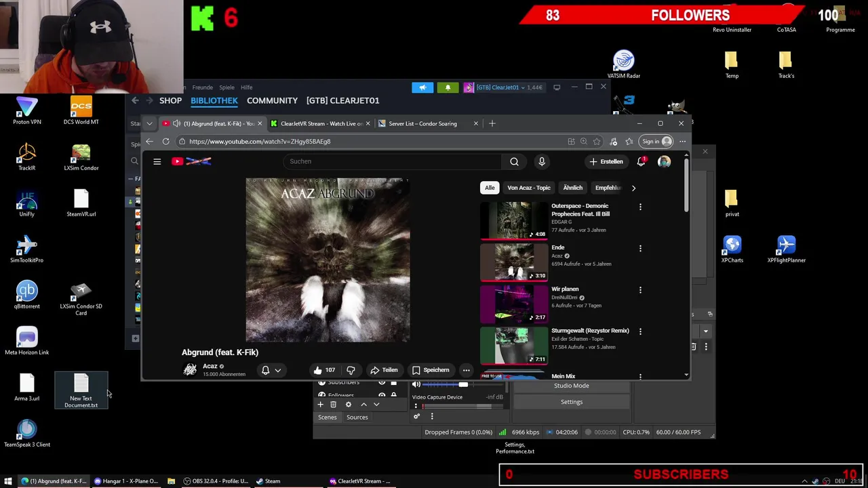868x488 pixels.
Task: Move scene down in OBS
Action: point(376,405)
